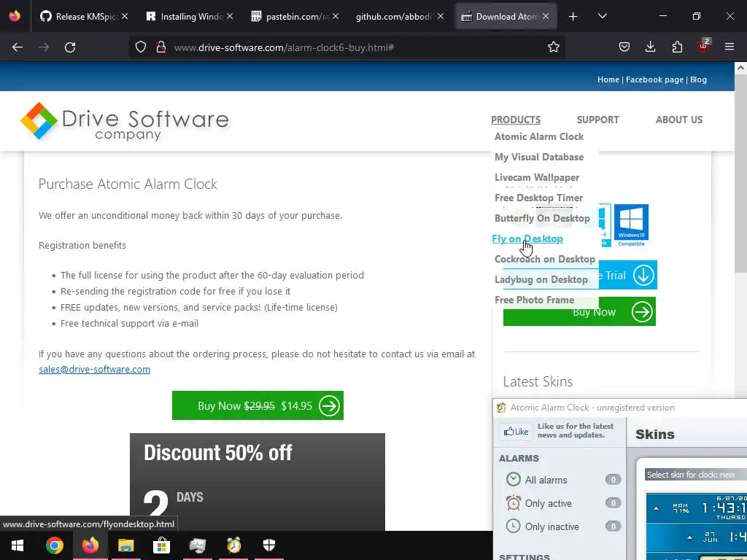
Task: Choose Cockroach on Desktop menu item
Action: (545, 260)
